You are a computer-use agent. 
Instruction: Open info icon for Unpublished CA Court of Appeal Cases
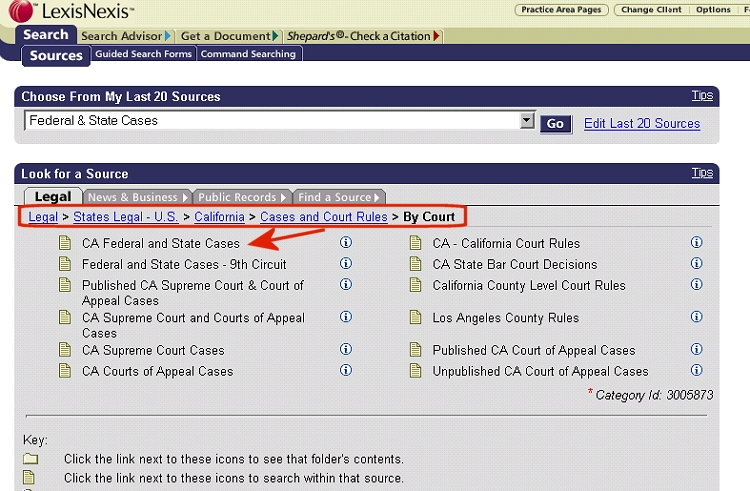pos(696,371)
